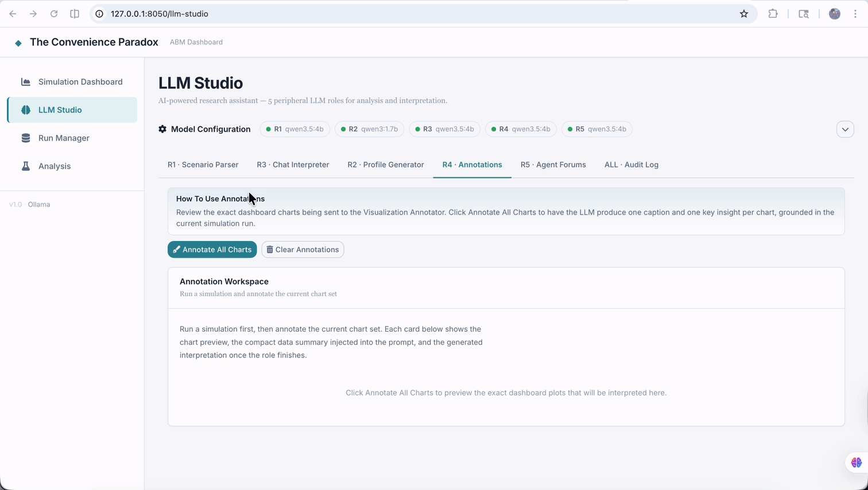Click the Model Configuration gear icon
This screenshot has height=490, width=868.
162,129
